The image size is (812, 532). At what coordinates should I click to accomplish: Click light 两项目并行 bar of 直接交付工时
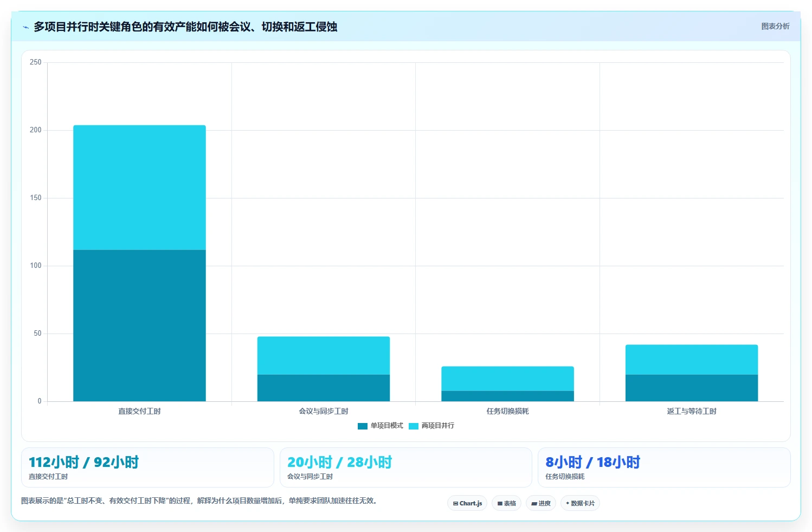click(139, 188)
